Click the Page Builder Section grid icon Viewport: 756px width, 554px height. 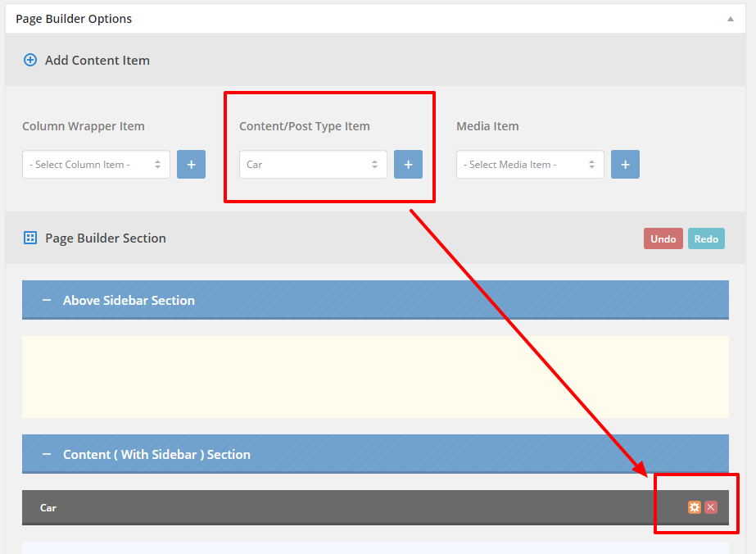29,238
